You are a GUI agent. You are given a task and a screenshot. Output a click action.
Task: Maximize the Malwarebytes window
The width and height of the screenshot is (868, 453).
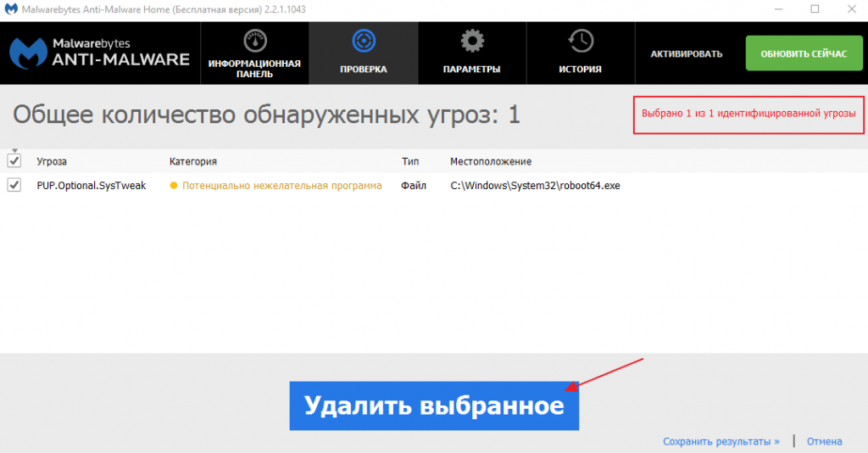[x=815, y=9]
